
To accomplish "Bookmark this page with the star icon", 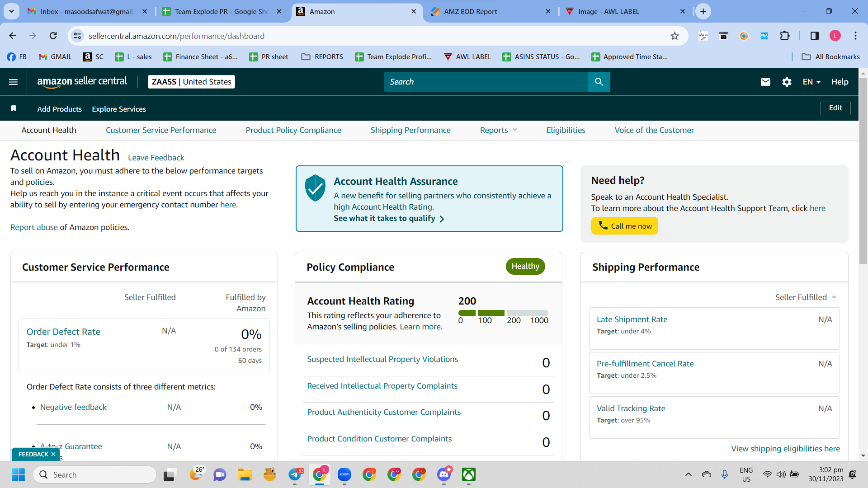I will (675, 36).
